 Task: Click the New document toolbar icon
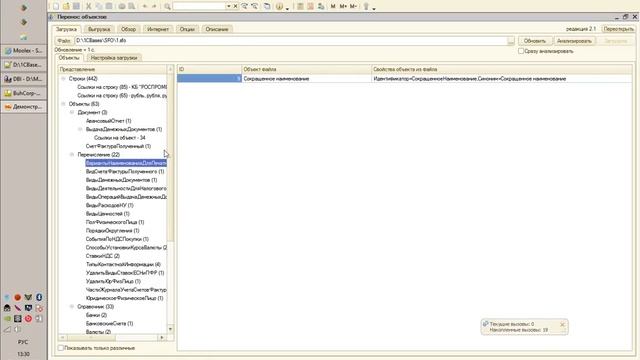pyautogui.click(x=56, y=6)
